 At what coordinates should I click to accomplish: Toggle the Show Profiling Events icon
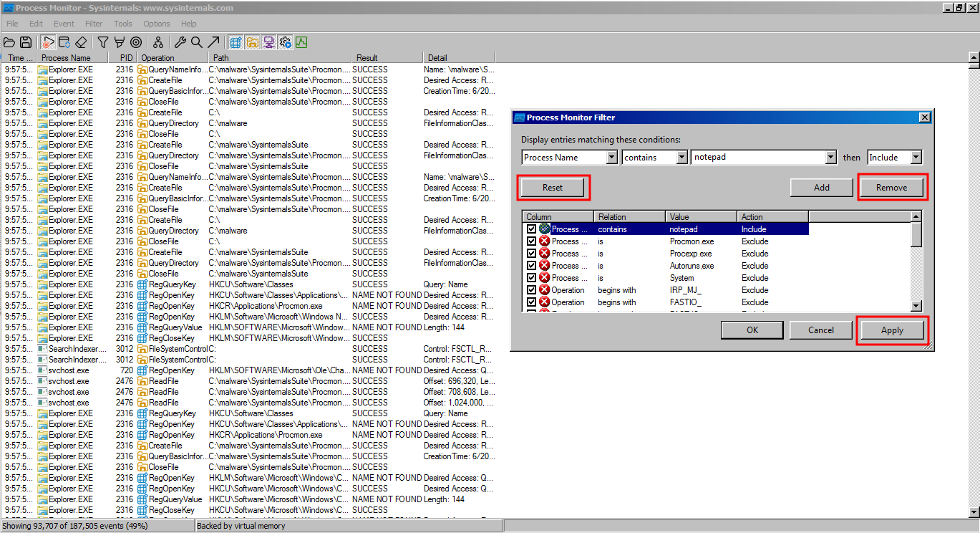(301, 42)
